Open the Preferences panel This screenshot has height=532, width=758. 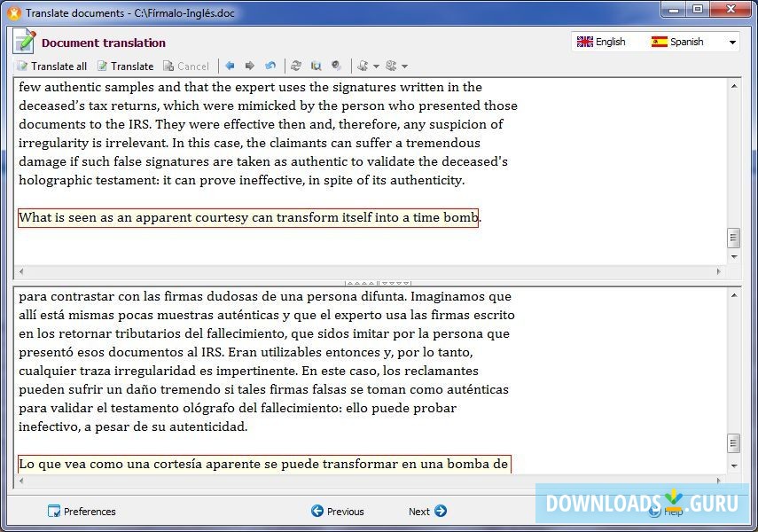82,512
